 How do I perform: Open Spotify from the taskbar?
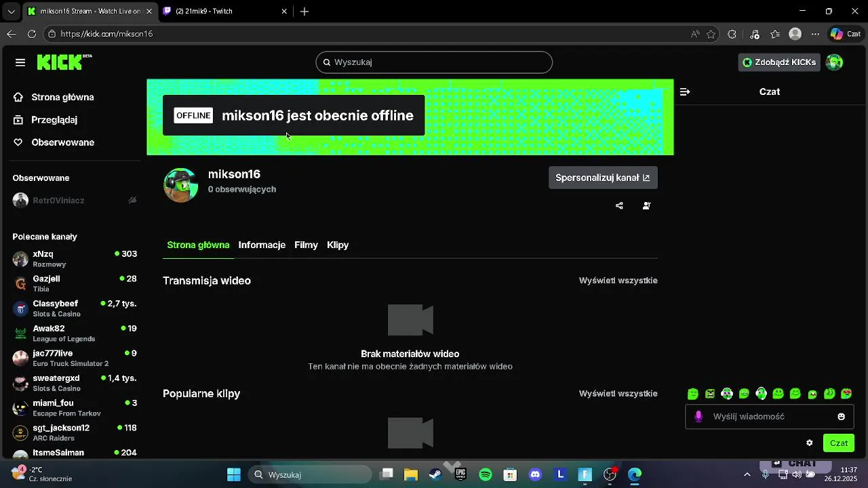tap(486, 474)
